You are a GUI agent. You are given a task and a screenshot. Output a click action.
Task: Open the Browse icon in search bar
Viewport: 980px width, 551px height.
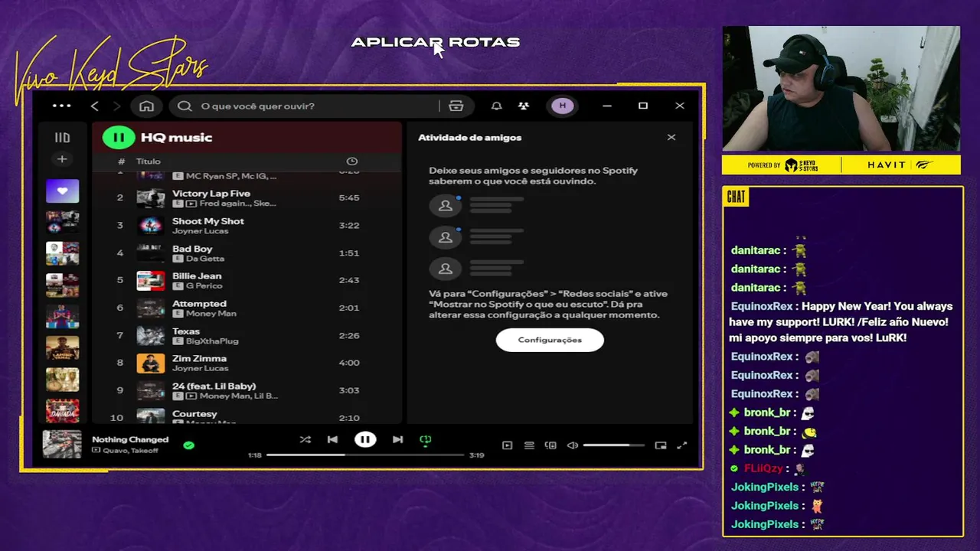[x=456, y=106]
